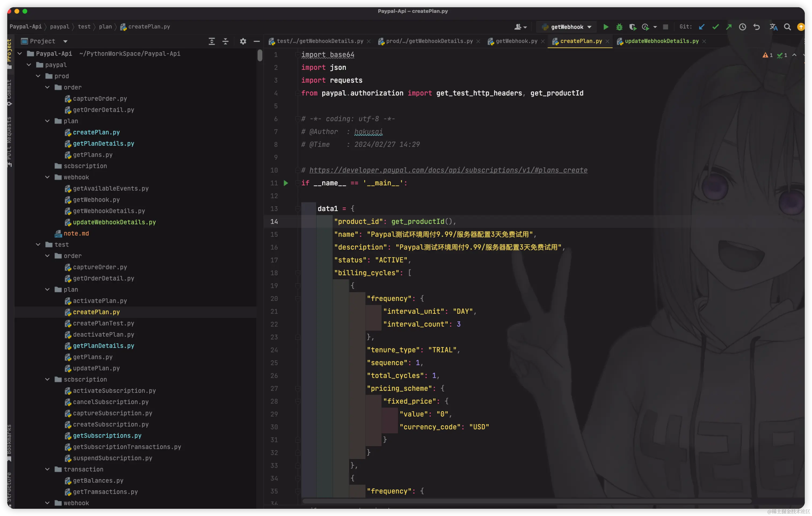
Task: Click Run with Coverage icon
Action: pos(632,27)
